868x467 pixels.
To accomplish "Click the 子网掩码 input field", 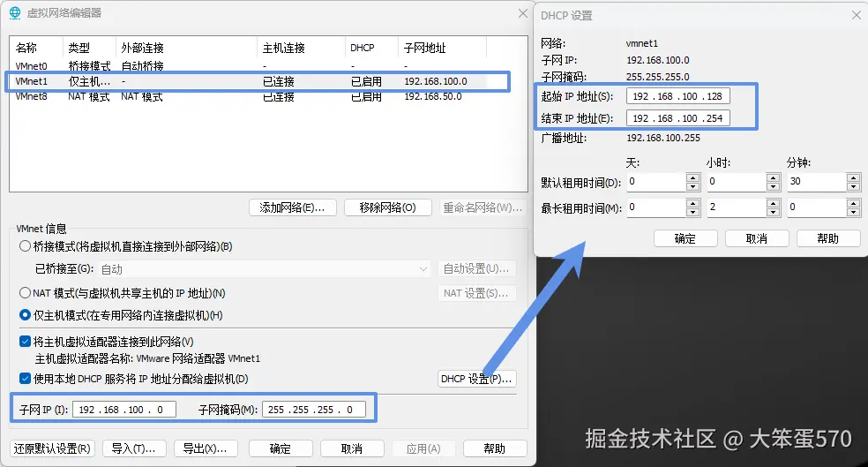I will 314,410.
